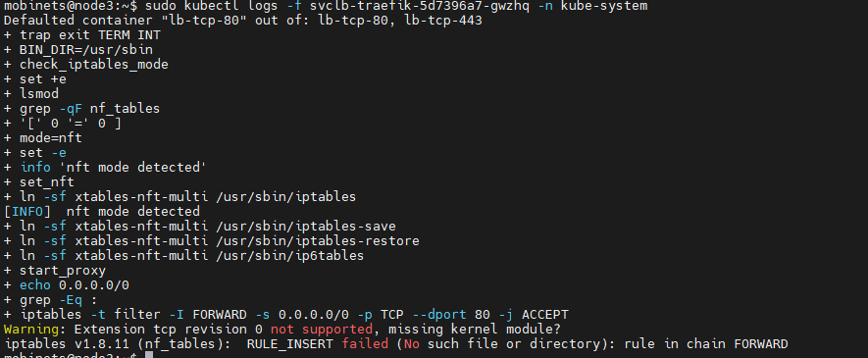Click the RULE_INSERT text
This screenshot has width=868, height=358.
click(x=290, y=344)
